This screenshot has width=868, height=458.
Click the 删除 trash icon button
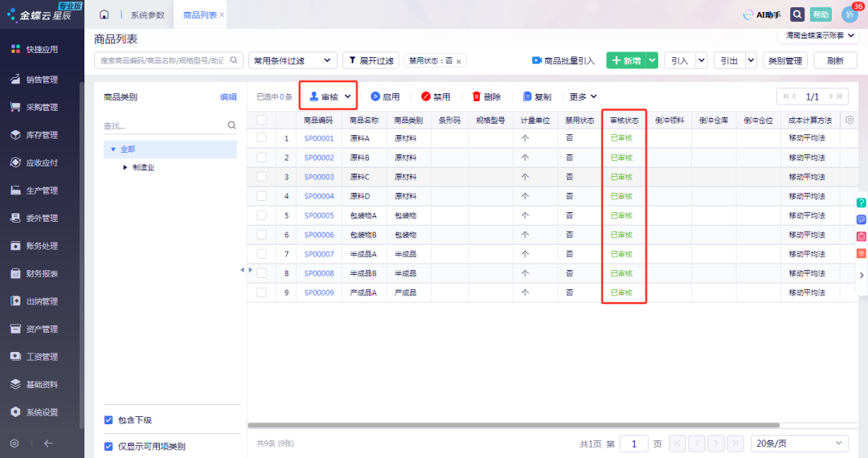476,96
